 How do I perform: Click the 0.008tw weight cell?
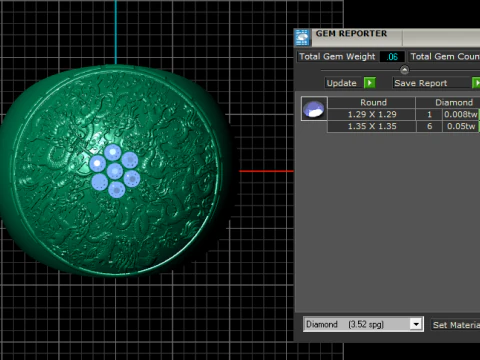coord(461,114)
